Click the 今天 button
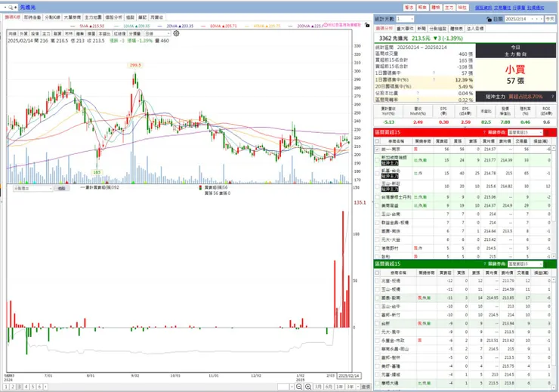Viewport: 559px width, 392px height. [x=550, y=19]
